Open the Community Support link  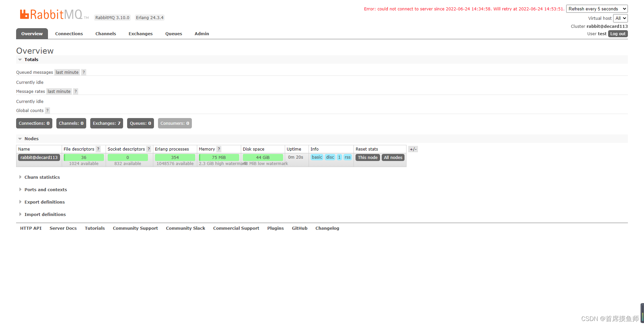click(x=136, y=228)
